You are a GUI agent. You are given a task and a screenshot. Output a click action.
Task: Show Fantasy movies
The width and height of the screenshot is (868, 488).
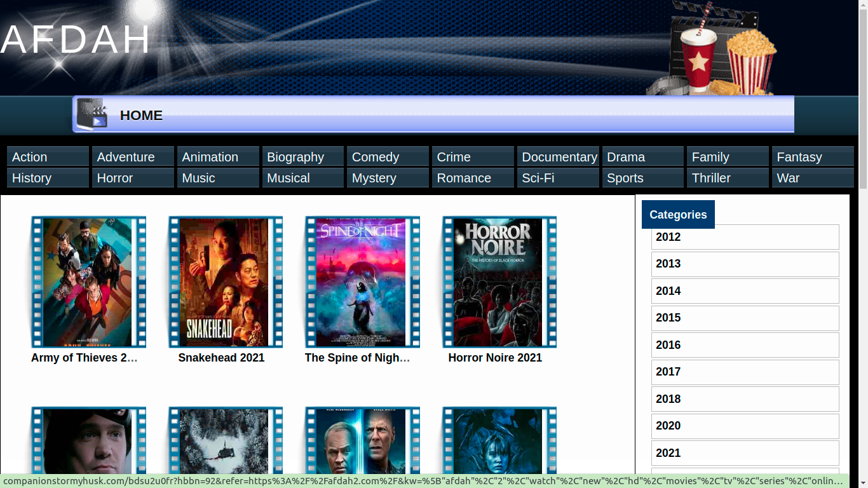813,156
